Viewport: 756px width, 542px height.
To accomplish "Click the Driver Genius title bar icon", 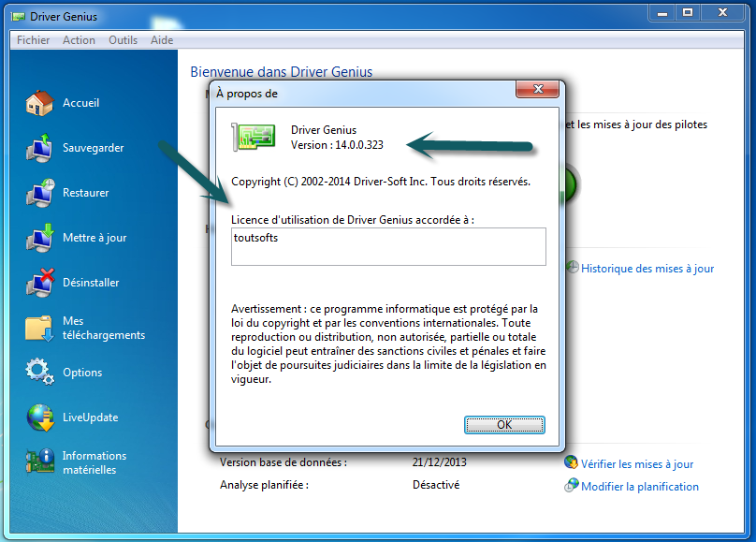I will pyautogui.click(x=19, y=17).
